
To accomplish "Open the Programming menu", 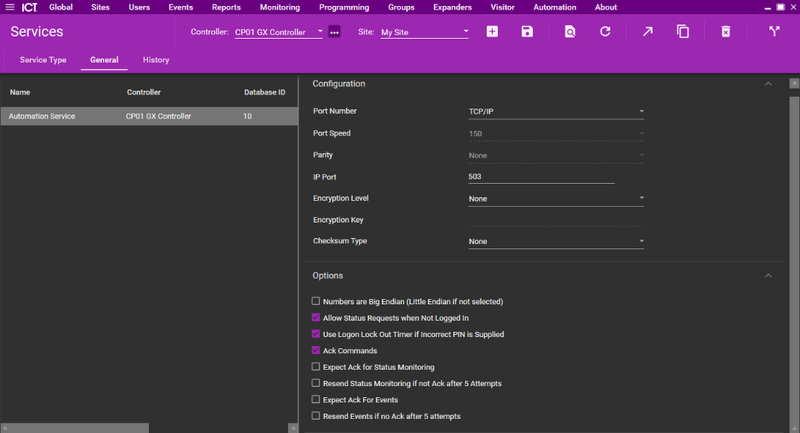I will click(x=344, y=7).
